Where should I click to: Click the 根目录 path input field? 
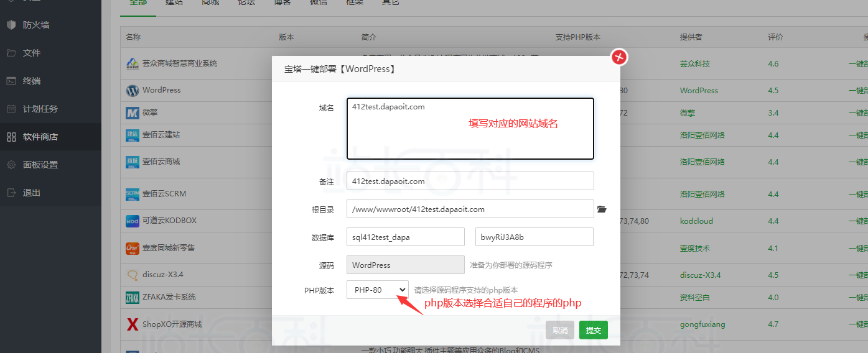[x=470, y=209]
